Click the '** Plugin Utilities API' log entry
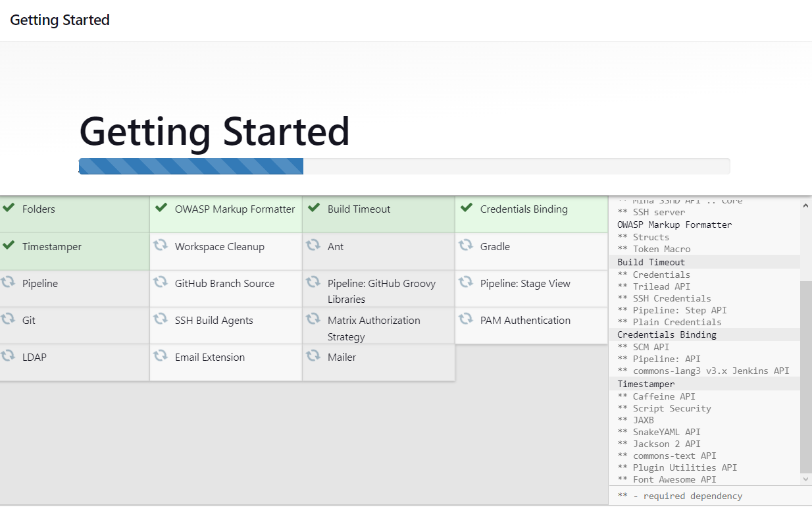The width and height of the screenshot is (812, 528). (x=678, y=467)
